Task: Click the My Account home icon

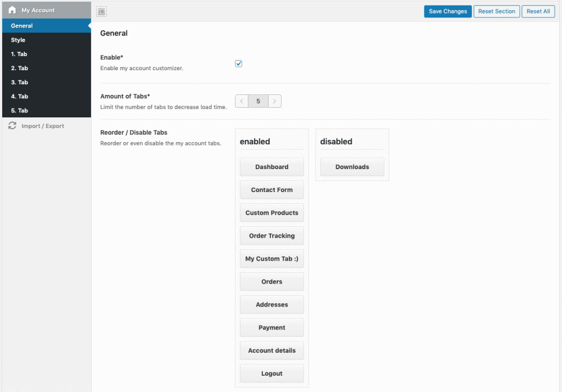Action: click(12, 10)
